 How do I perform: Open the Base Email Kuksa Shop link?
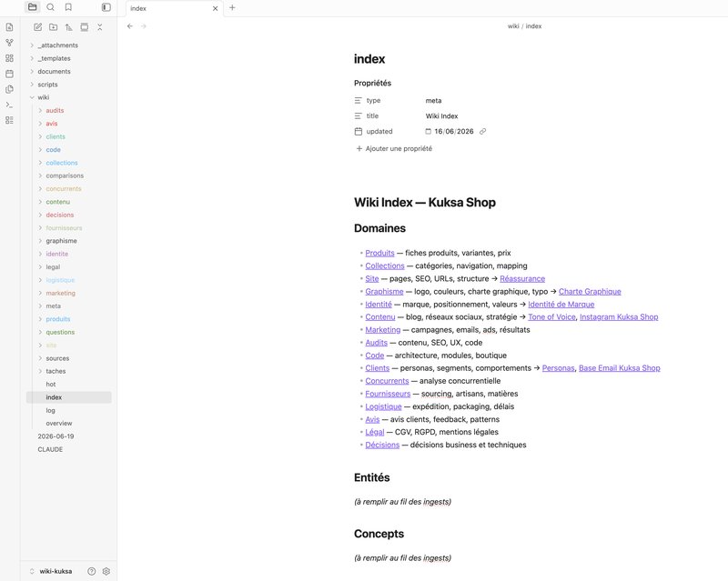pyautogui.click(x=620, y=368)
